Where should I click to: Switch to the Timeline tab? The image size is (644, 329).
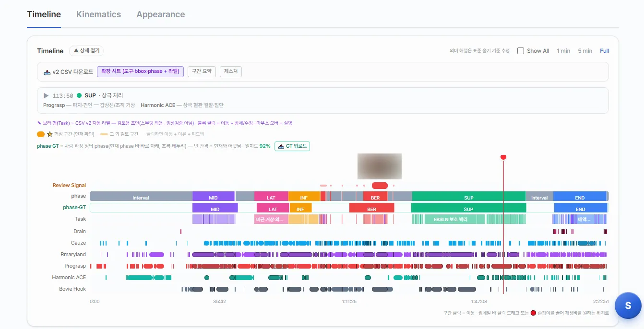click(x=44, y=14)
